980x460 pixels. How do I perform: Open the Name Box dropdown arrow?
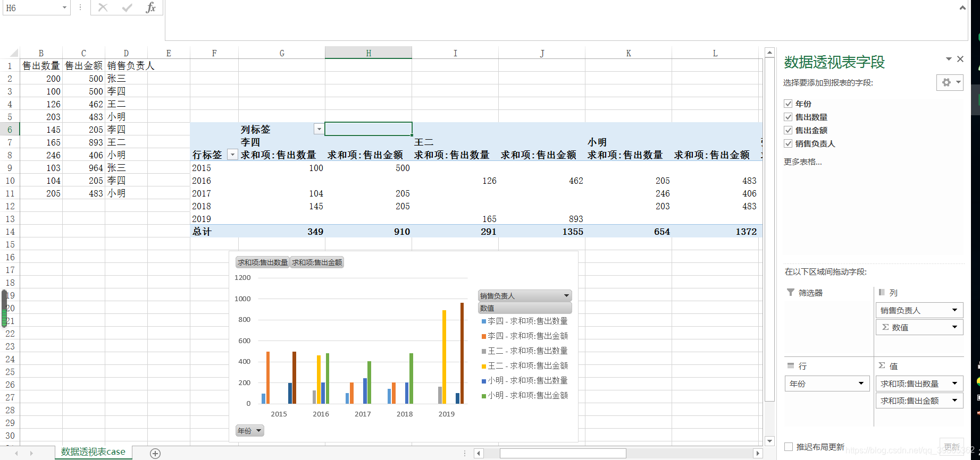[64, 7]
